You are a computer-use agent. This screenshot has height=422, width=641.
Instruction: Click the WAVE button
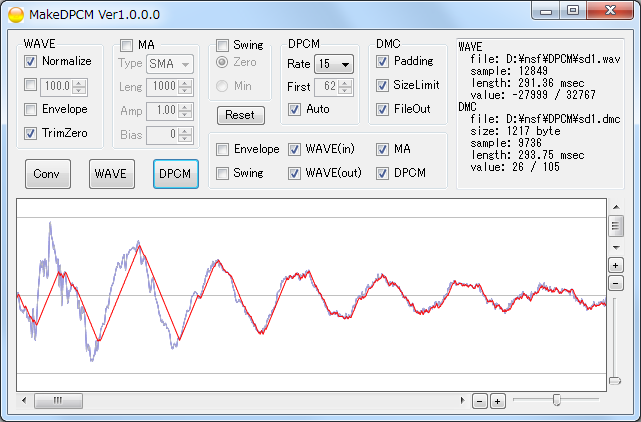click(112, 174)
